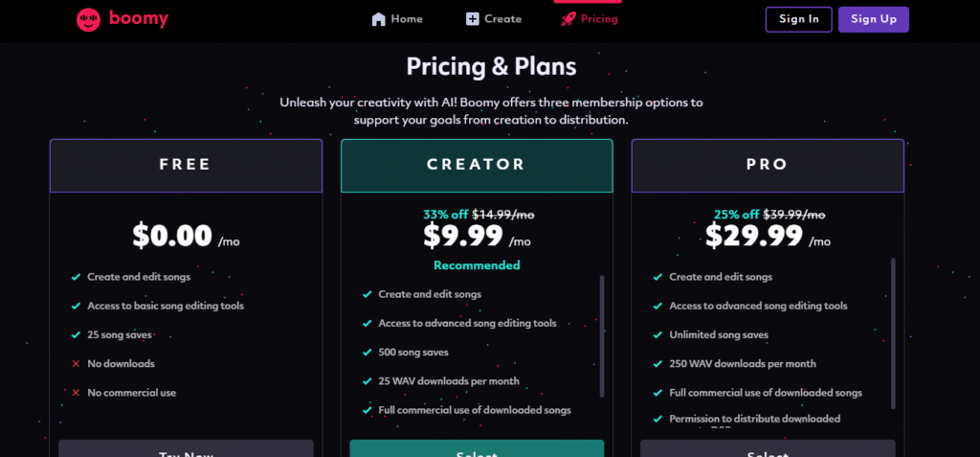Click checkmark beside Free plan's 'Create and edit songs'
Viewport: 980px width, 457px height.
[x=76, y=277]
